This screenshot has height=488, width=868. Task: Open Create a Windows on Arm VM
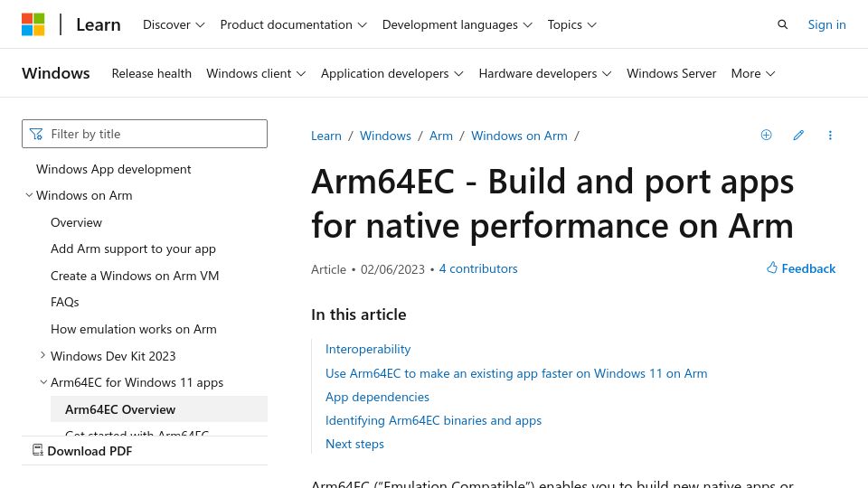coord(135,276)
